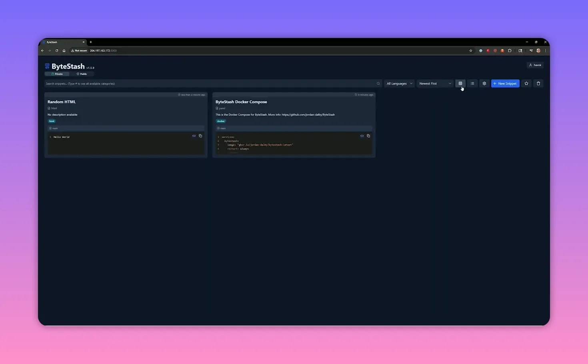Click the ByteStash logo icon
Screen dimensions: 588x364
pos(47,66)
